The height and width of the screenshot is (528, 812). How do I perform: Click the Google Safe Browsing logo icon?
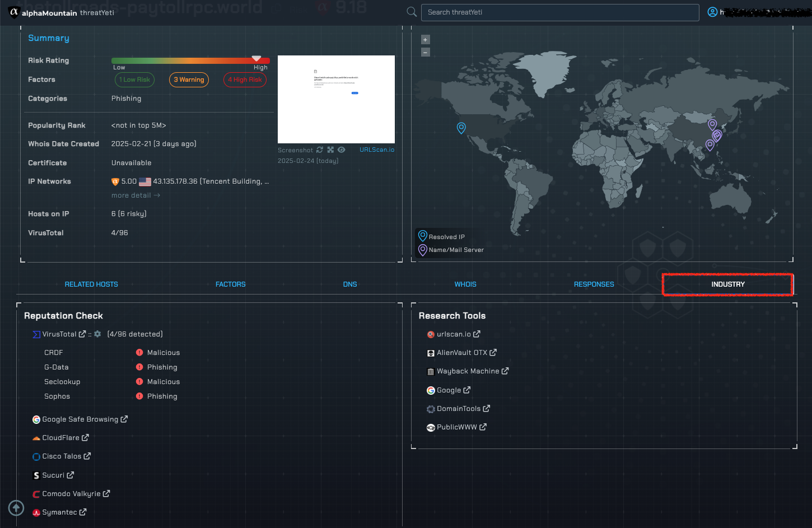coord(36,419)
